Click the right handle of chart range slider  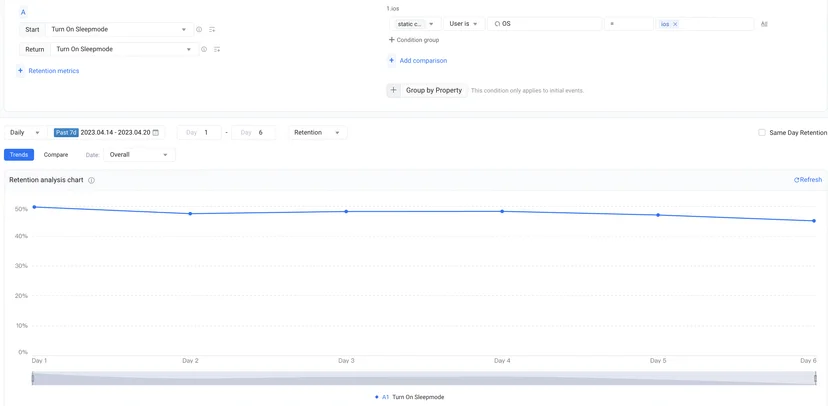[816, 378]
